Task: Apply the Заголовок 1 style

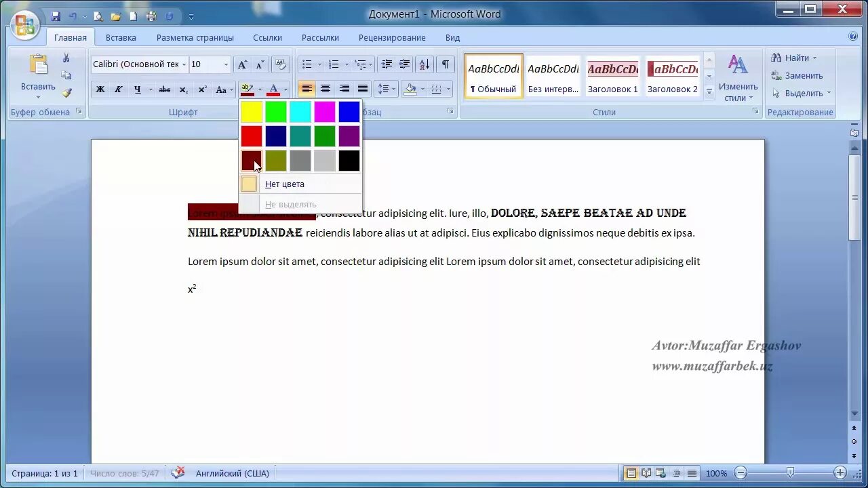Action: tap(613, 76)
